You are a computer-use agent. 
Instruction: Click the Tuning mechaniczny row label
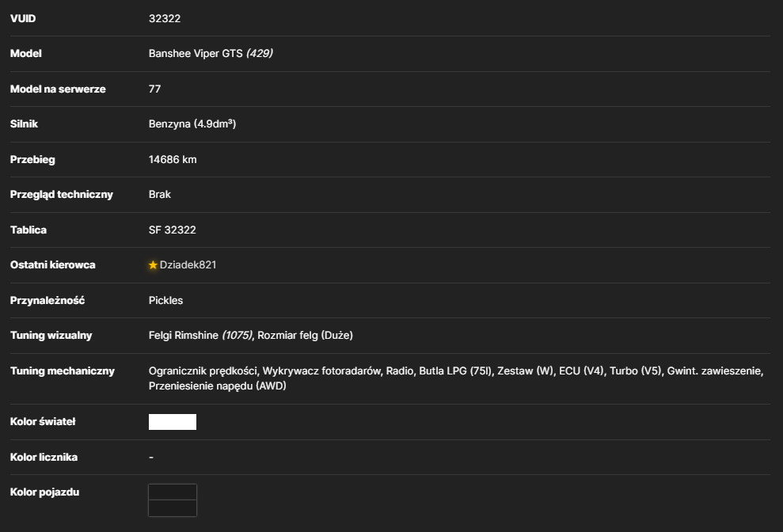click(63, 371)
